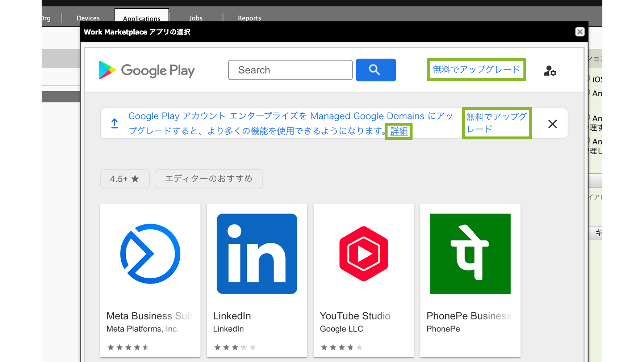Click the blue magnifier search button
The width and height of the screenshot is (644, 362).
coord(376,70)
